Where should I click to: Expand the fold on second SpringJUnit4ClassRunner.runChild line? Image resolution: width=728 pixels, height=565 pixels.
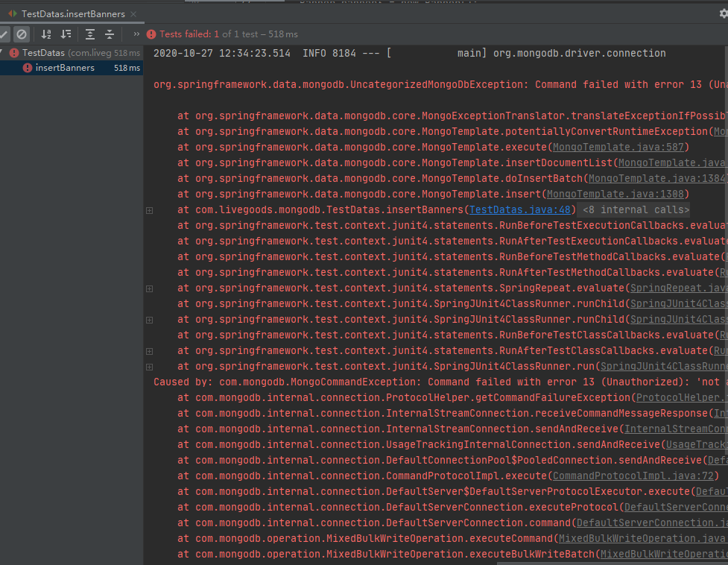click(x=150, y=320)
